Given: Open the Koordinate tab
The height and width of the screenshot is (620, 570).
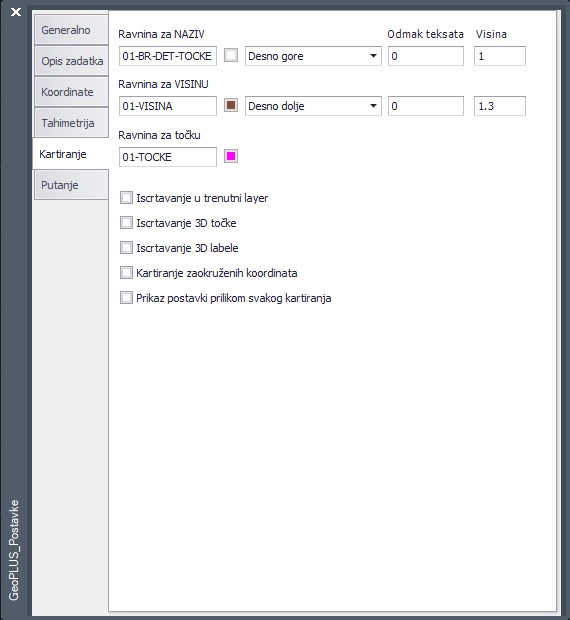Looking at the screenshot, I should [71, 92].
